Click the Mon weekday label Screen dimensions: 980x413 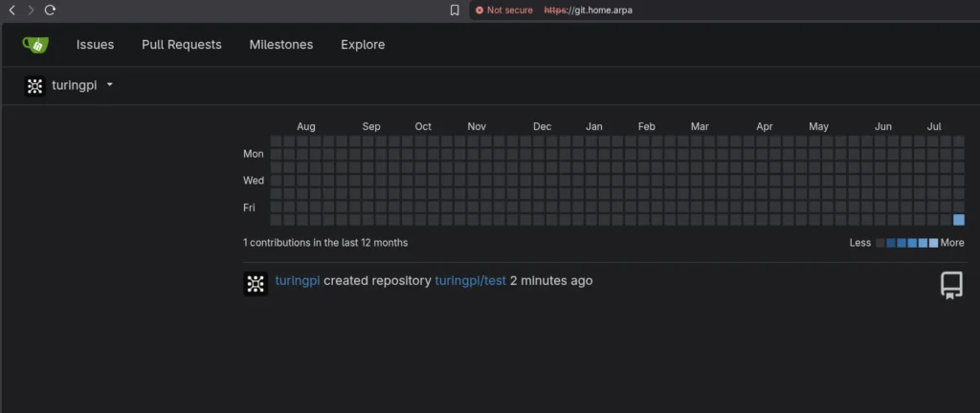253,154
